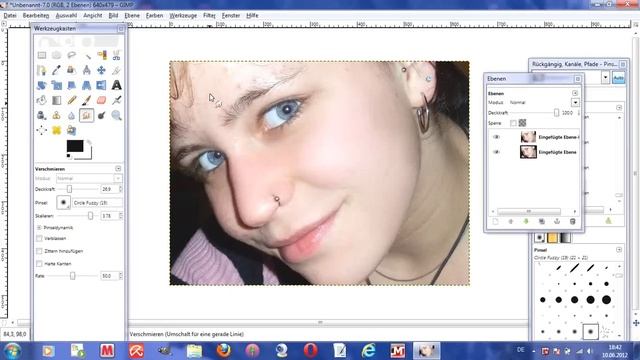
Task: Click the top layer thumbnail
Action: click(528, 137)
